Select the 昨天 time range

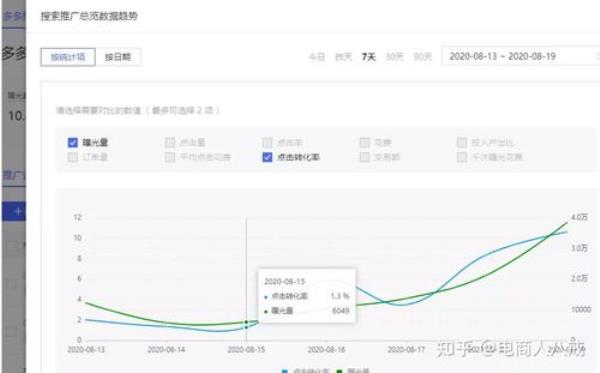343,57
